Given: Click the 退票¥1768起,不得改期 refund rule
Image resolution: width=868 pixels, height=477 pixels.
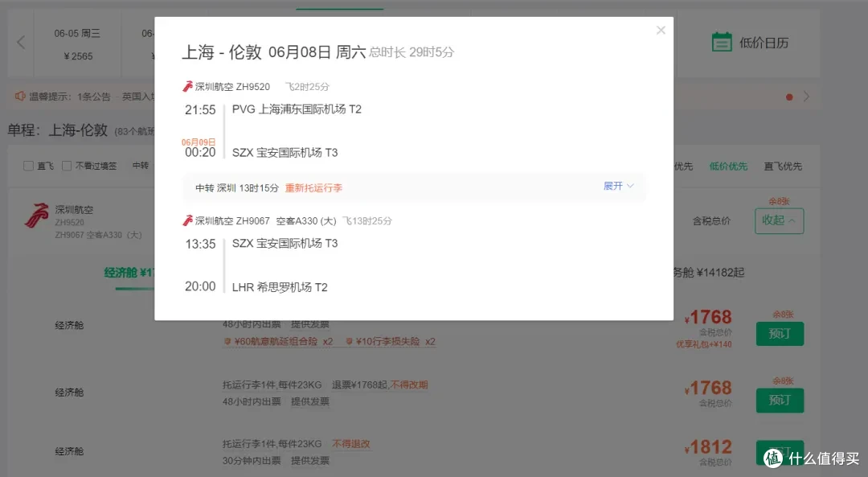Looking at the screenshot, I should click(379, 384).
